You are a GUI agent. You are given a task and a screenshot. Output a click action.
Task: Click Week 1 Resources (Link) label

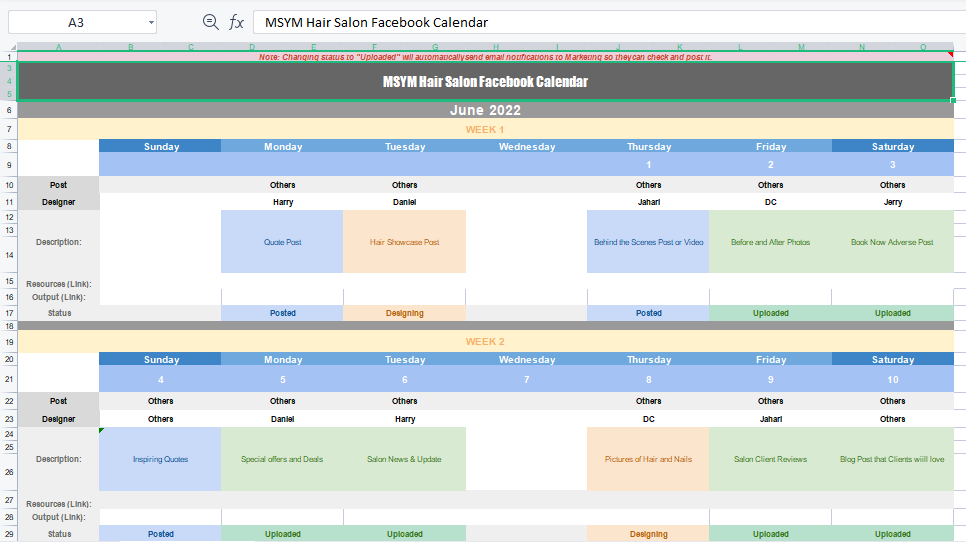59,284
